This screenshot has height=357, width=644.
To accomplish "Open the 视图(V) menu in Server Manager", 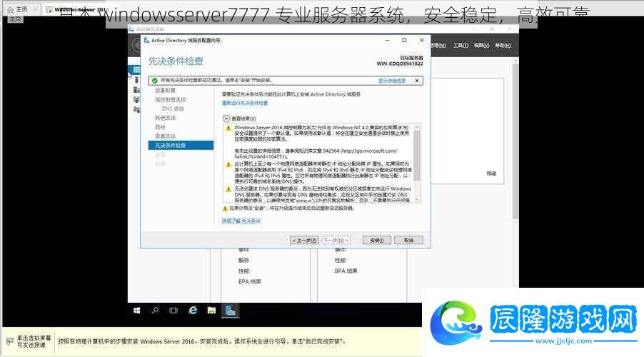I will pos(481,45).
